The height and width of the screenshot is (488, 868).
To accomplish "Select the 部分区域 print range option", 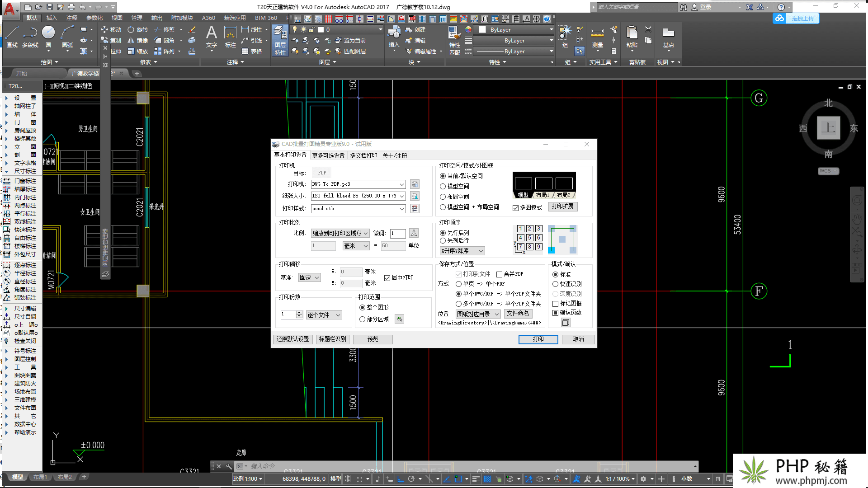I will (x=374, y=319).
